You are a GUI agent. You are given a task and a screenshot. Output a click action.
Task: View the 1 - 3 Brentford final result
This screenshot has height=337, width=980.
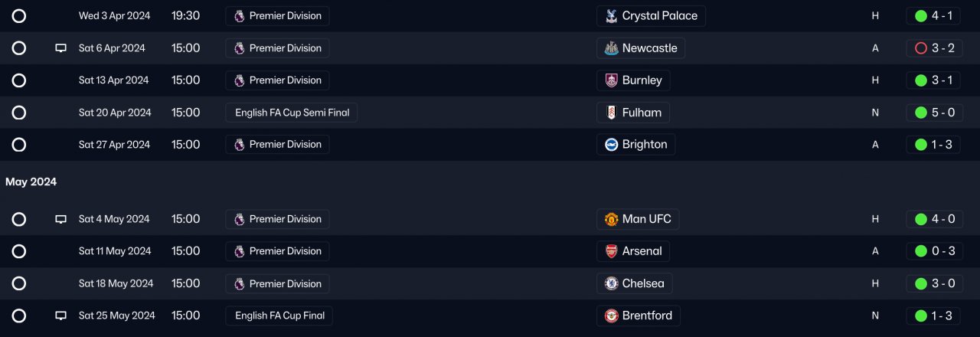coord(933,316)
